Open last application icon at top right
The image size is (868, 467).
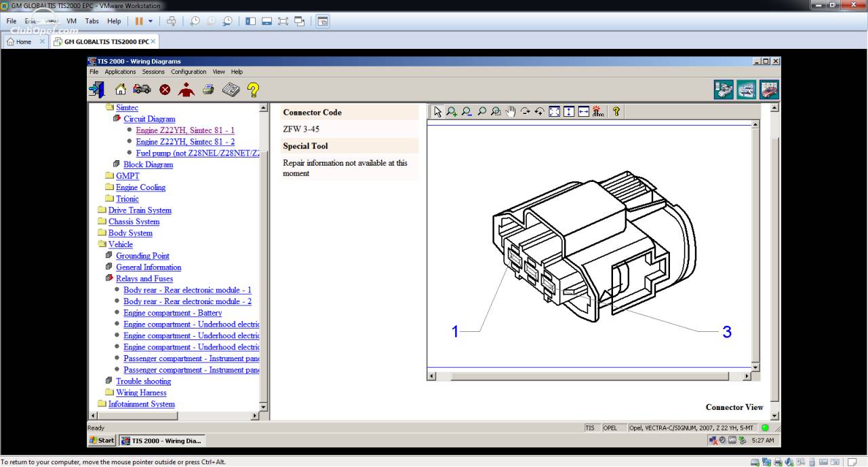coord(770,90)
